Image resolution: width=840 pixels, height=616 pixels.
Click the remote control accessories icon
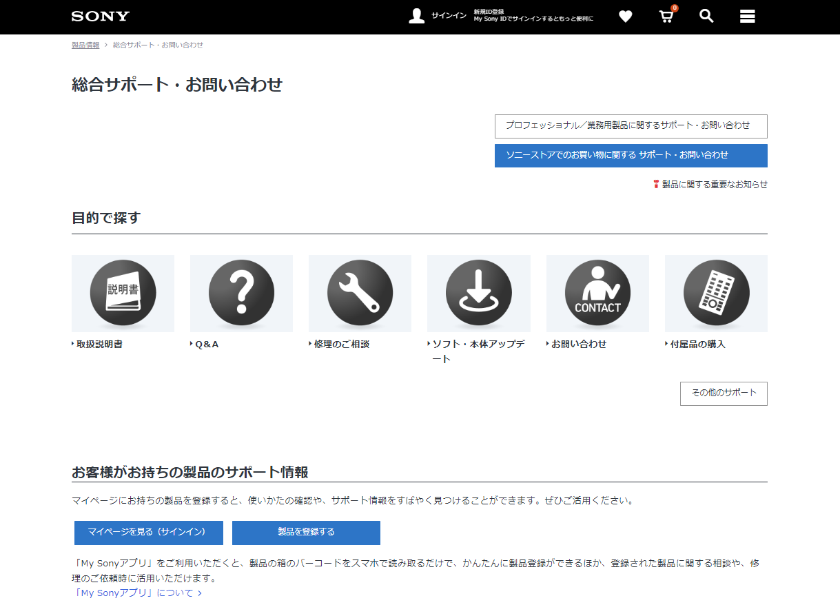tap(716, 293)
